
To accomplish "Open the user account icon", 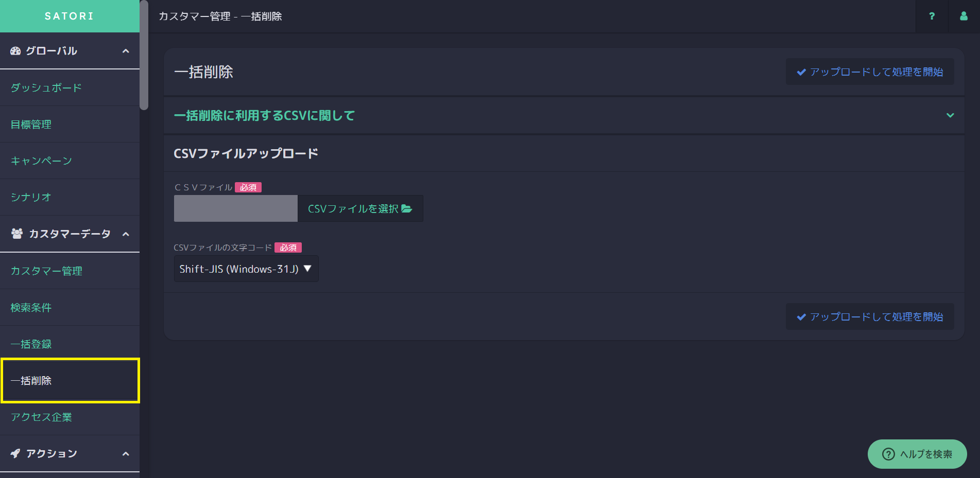I will [x=964, y=16].
